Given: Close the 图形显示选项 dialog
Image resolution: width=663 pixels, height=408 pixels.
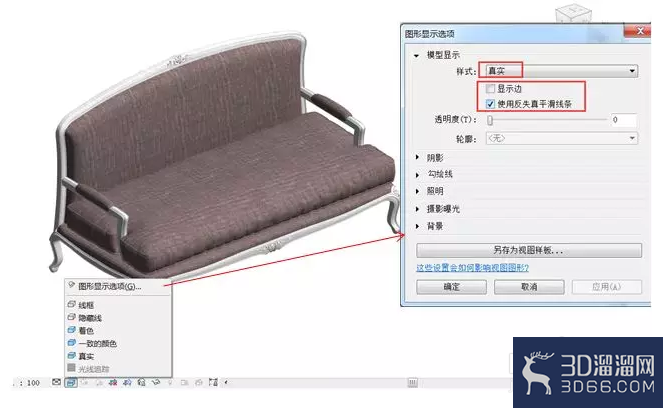Looking at the screenshot, I should (637, 31).
